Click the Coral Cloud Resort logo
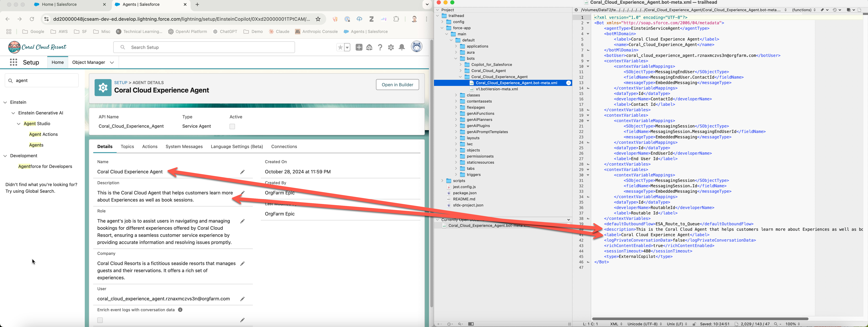The height and width of the screenshot is (327, 868). point(37,47)
